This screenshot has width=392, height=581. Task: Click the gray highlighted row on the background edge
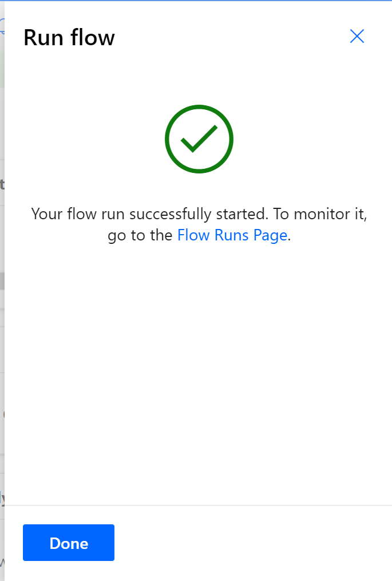[x=2, y=281]
